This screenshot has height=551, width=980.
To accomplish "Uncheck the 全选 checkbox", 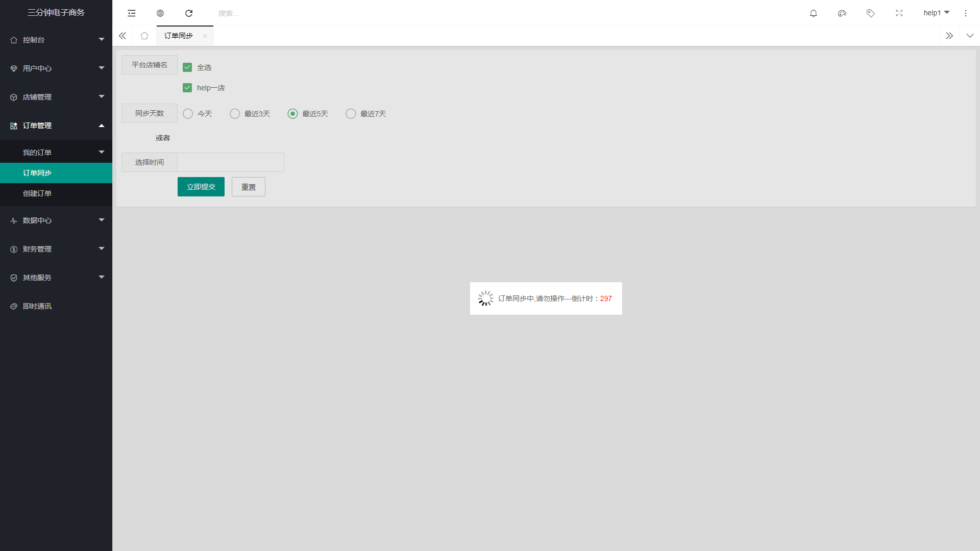I will [x=187, y=67].
